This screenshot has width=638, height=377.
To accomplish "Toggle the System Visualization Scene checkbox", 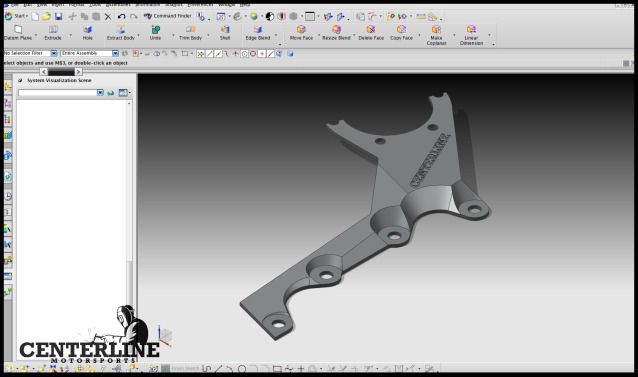I will click(20, 81).
